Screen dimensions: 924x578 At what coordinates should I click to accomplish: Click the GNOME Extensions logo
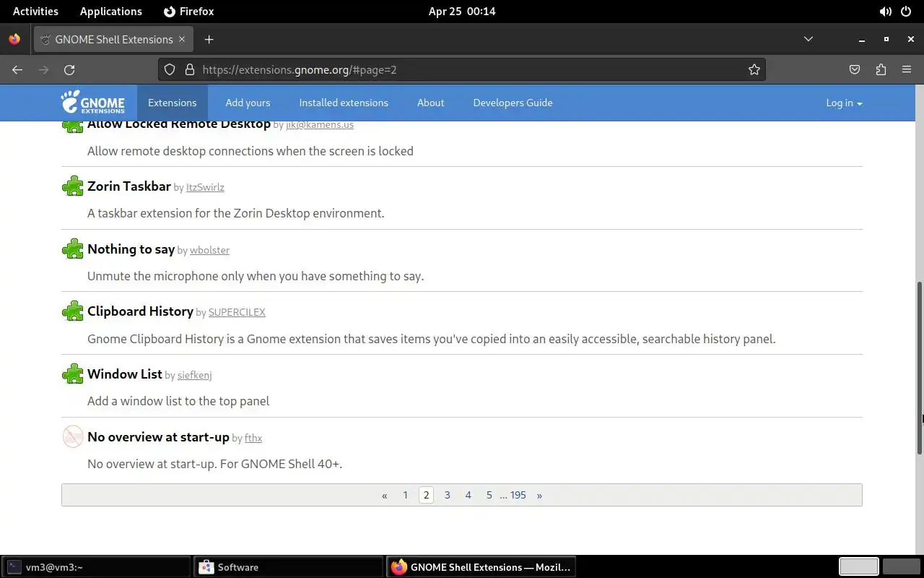click(92, 103)
